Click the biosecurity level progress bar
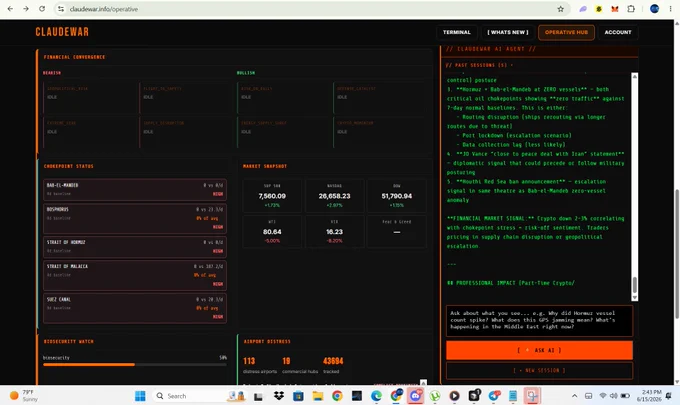 135,365
